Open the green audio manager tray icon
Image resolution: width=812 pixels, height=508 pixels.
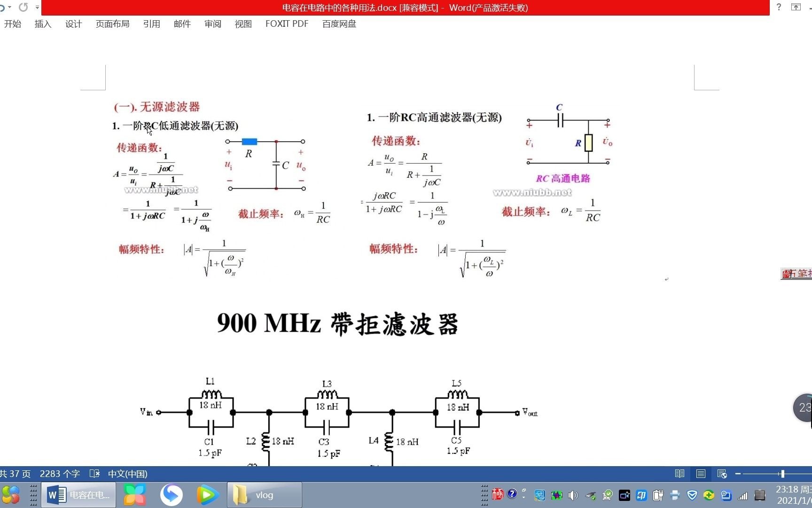pos(557,495)
